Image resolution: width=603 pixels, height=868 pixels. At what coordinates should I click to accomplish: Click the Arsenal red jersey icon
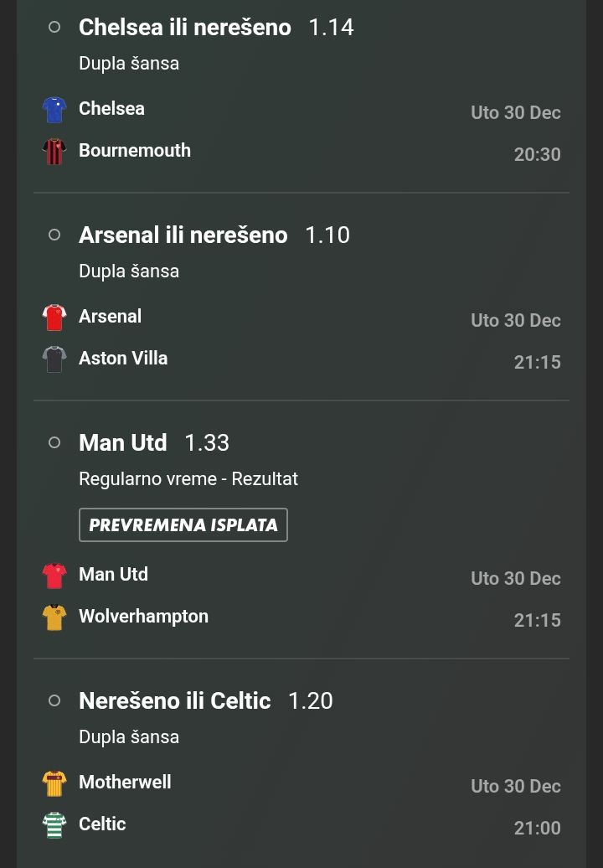54,318
